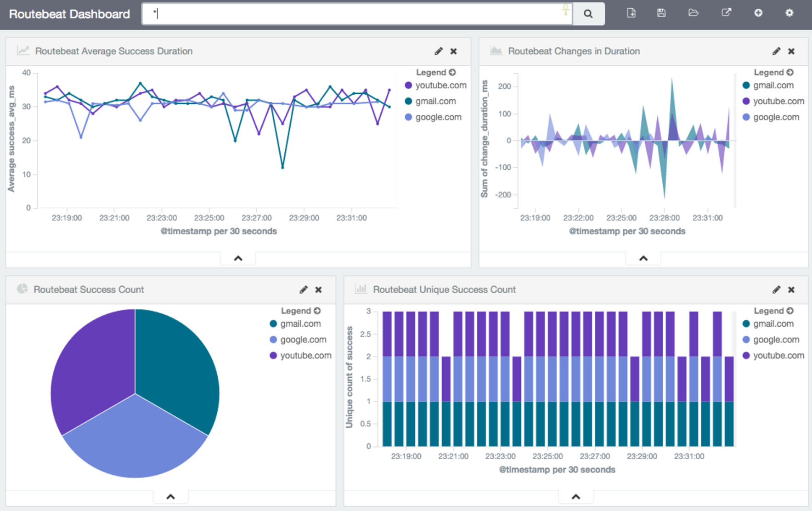
Task: Edit the Routebeat Average Success Duration panel
Action: [x=439, y=51]
